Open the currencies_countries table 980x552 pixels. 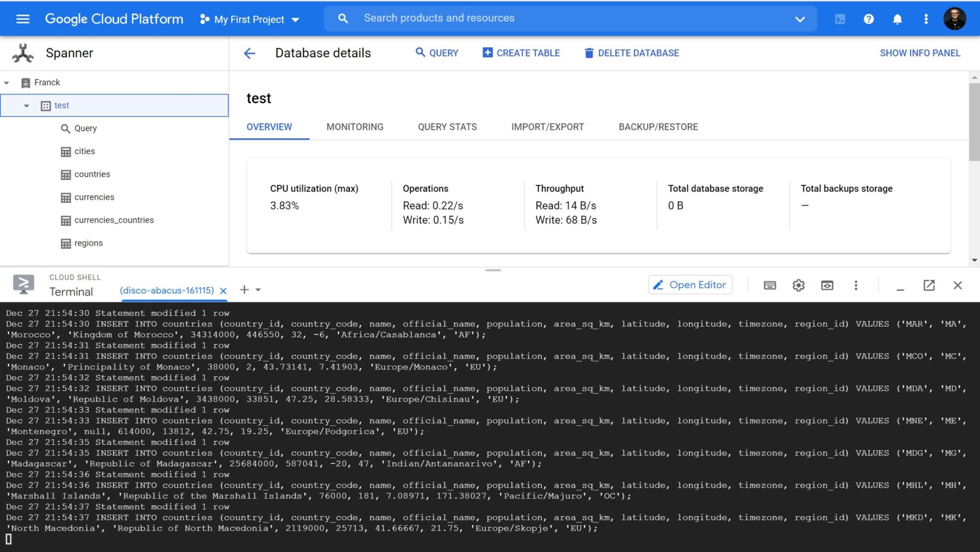click(x=114, y=220)
